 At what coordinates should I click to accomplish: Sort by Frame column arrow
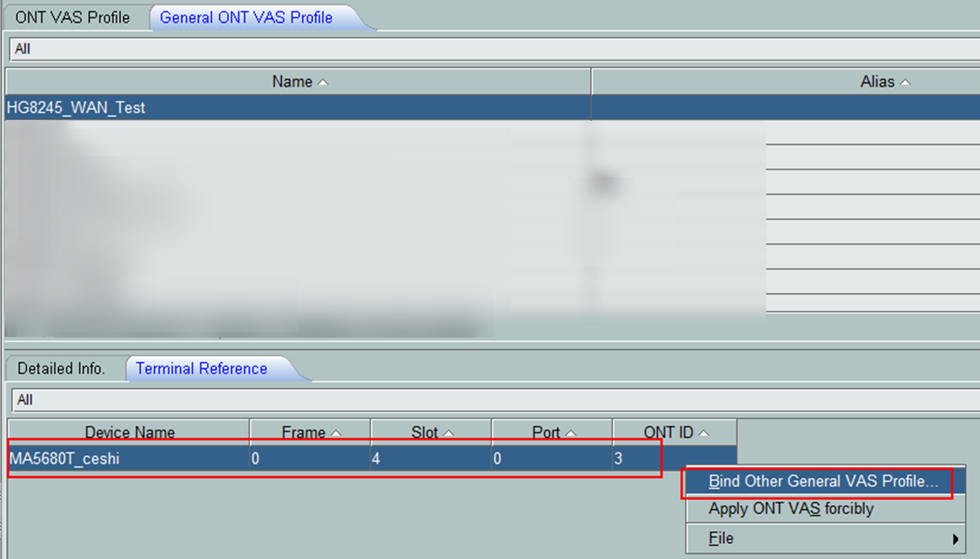tap(336, 434)
